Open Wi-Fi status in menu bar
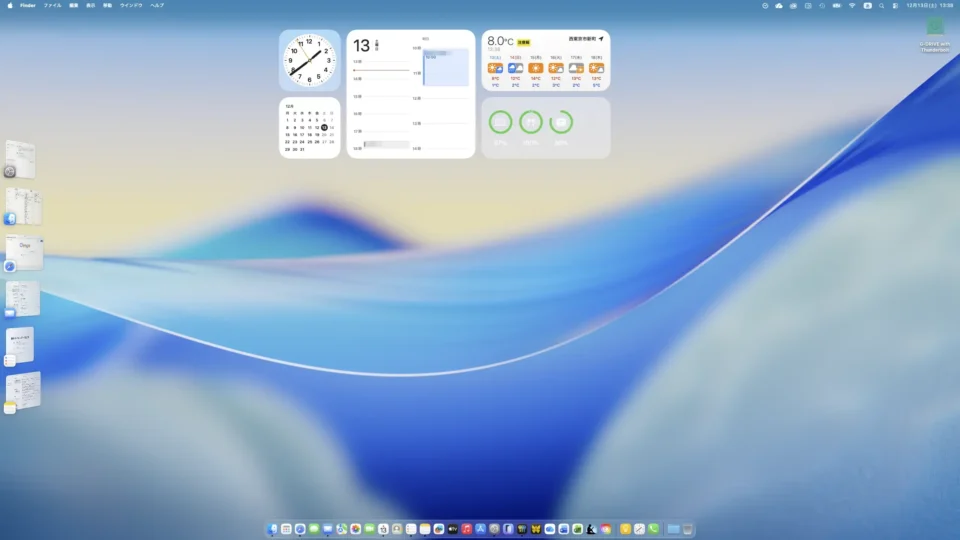The image size is (960, 540). pyautogui.click(x=852, y=6)
